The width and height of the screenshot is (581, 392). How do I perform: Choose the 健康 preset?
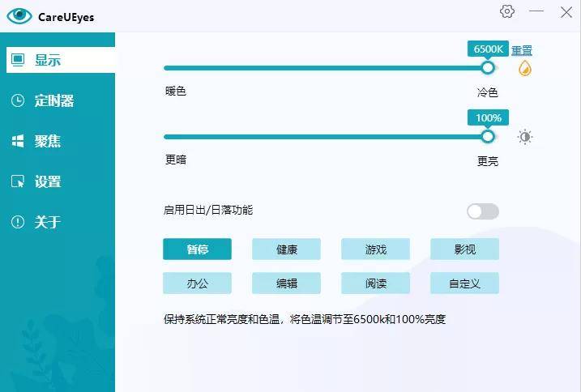[x=286, y=249]
